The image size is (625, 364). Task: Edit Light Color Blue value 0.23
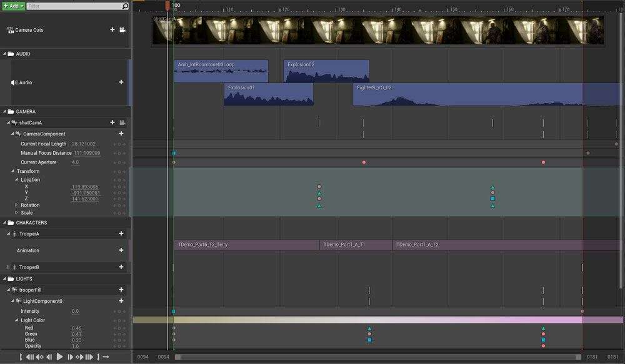(76, 340)
